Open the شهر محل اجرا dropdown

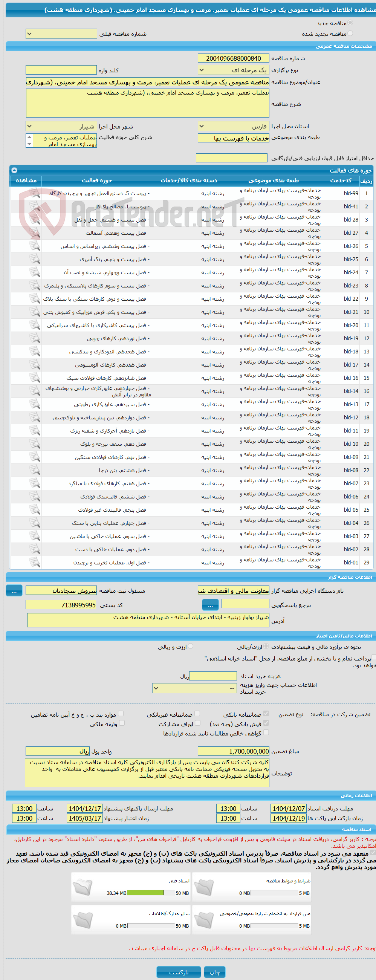pyautogui.click(x=61, y=126)
